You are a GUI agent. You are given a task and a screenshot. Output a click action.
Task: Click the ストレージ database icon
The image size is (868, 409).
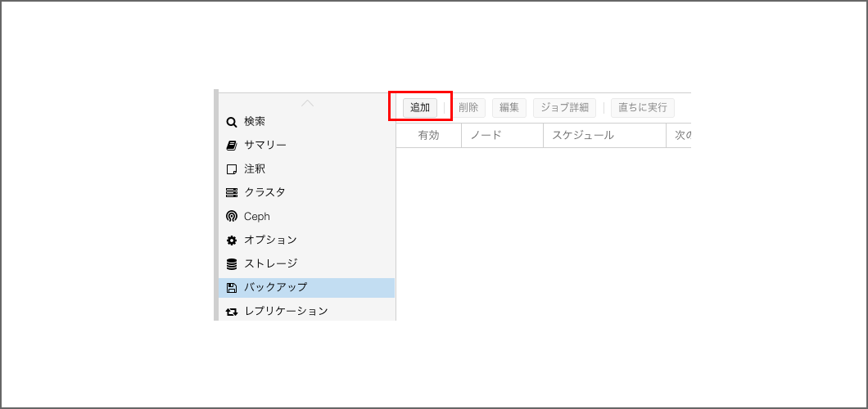pyautogui.click(x=232, y=264)
